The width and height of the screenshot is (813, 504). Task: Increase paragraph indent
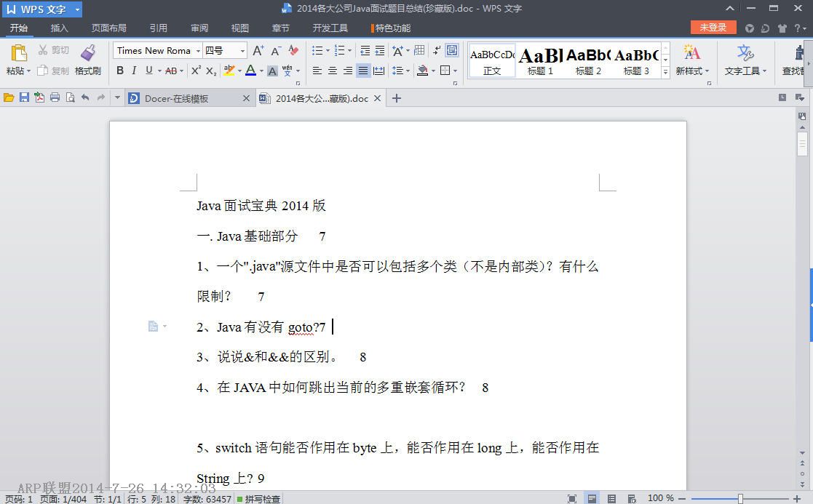click(x=380, y=50)
